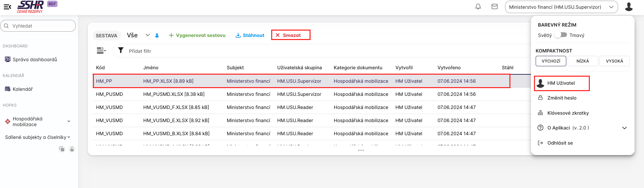Screen dimensions: 644x188
Task: Select the VYSOKÁ compactness option
Action: point(614,61)
